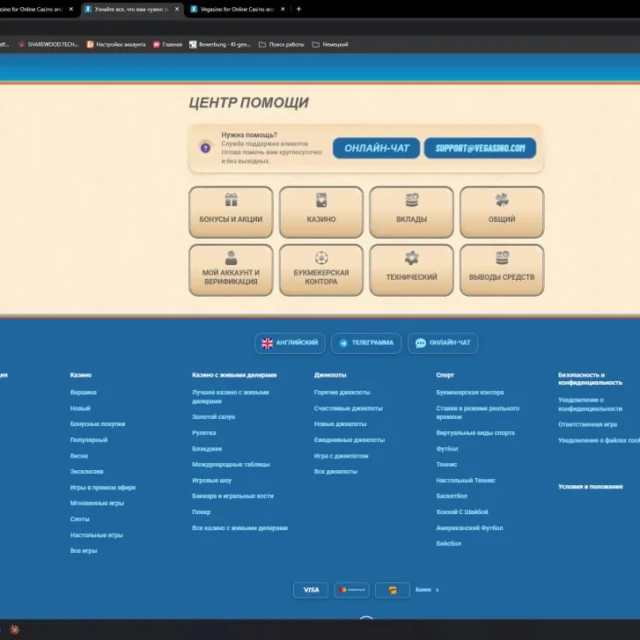Open the Рулетка link
640x640 pixels.
[204, 433]
